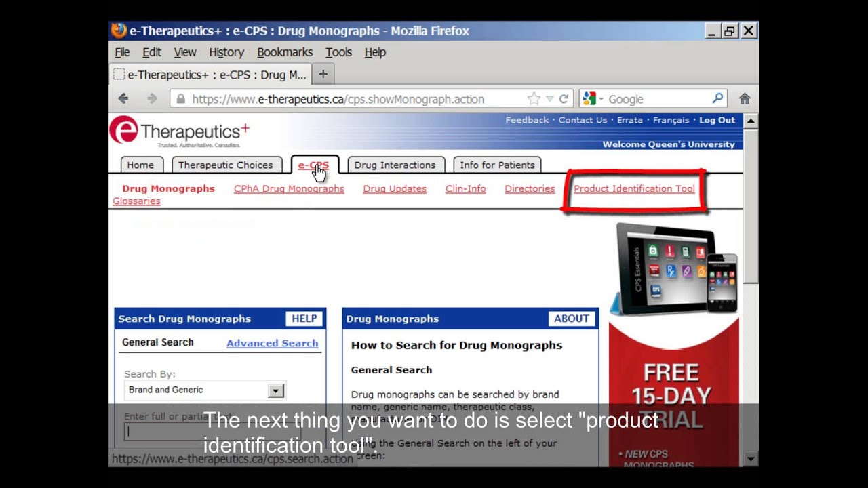The height and width of the screenshot is (488, 868).
Task: Open the Drug Updates link
Action: tap(395, 189)
